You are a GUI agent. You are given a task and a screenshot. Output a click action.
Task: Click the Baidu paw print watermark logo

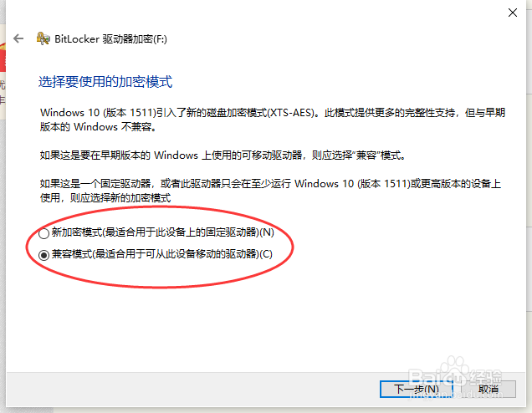point(455,370)
